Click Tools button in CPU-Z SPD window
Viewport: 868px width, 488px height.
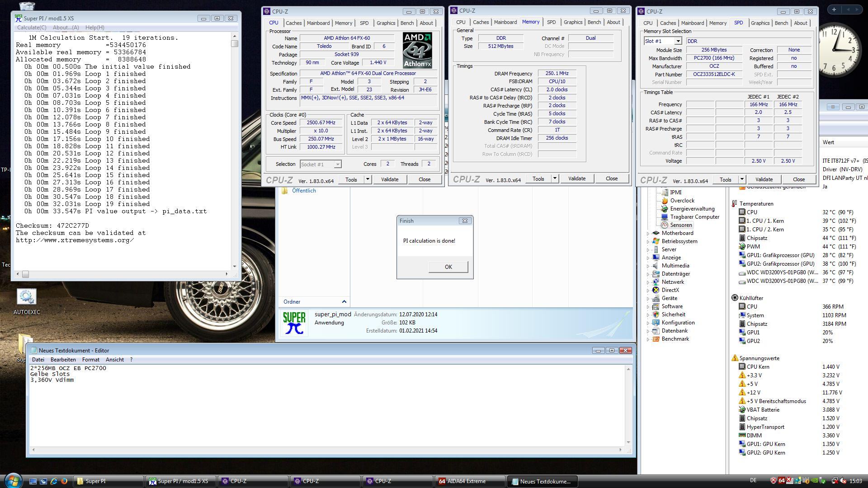pyautogui.click(x=725, y=179)
